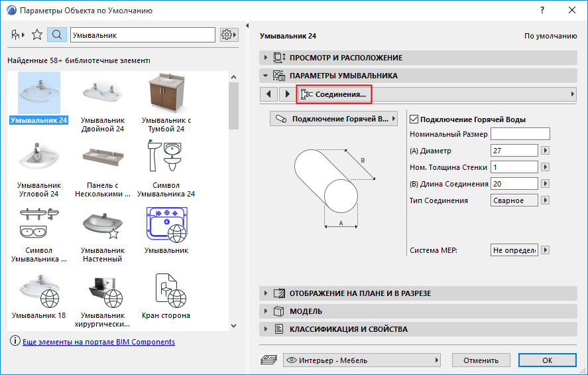
Task: Confirm with the OK button
Action: [547, 360]
